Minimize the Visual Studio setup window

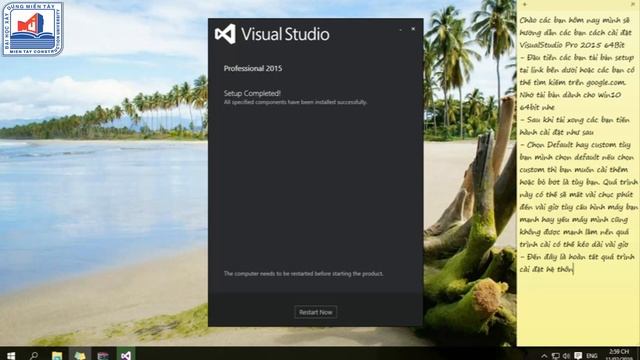(x=400, y=29)
